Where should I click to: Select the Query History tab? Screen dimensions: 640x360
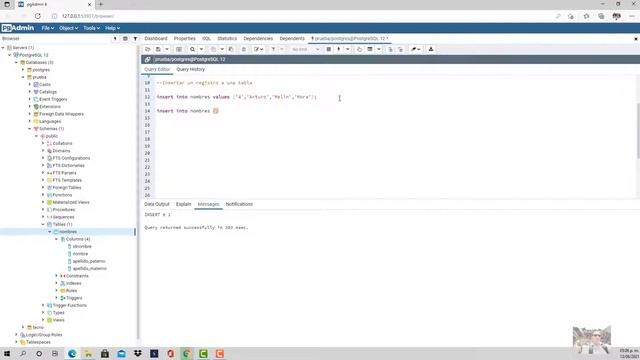[191, 69]
